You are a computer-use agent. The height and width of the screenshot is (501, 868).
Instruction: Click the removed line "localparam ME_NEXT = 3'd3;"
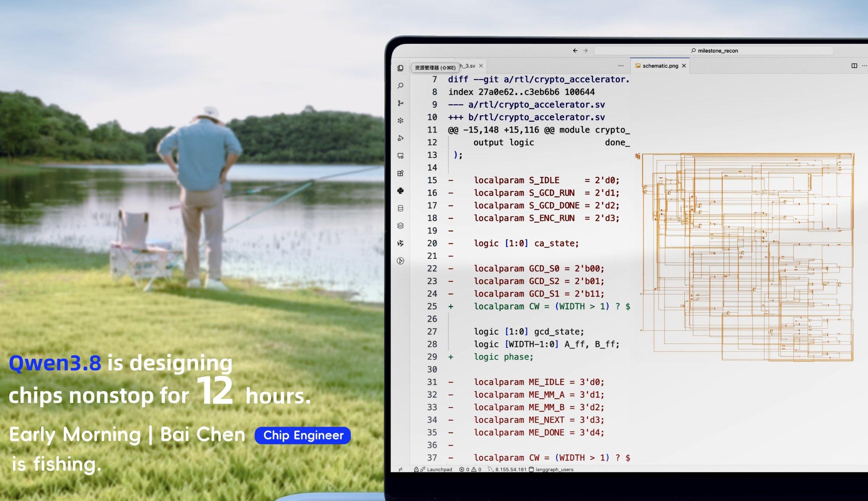tap(539, 420)
